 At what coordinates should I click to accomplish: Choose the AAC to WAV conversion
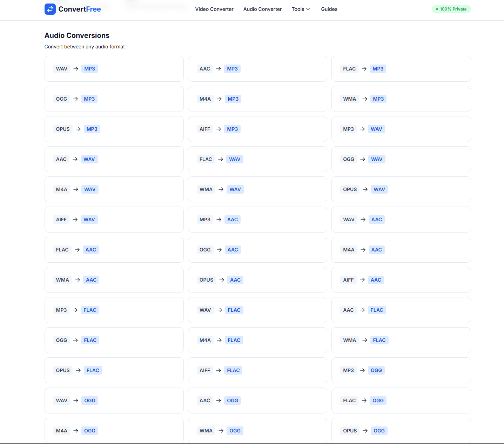(114, 159)
